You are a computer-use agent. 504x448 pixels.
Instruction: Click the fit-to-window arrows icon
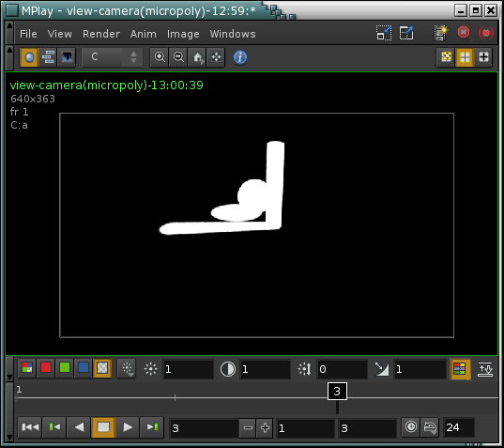pyautogui.click(x=216, y=57)
